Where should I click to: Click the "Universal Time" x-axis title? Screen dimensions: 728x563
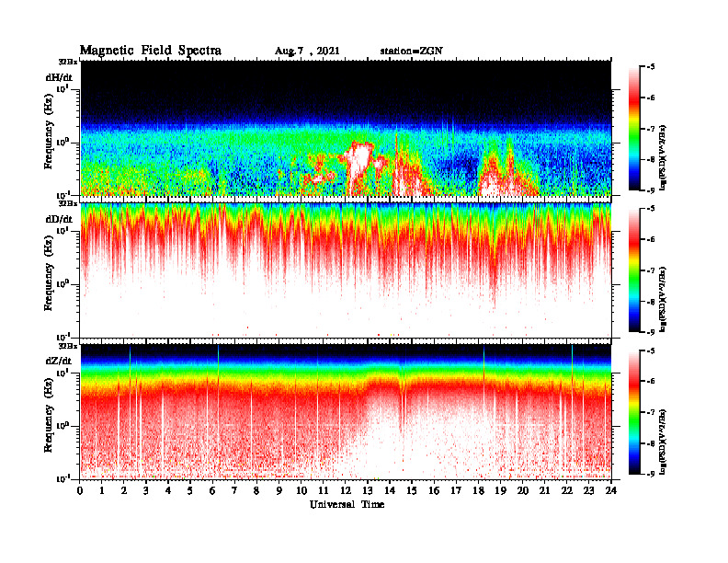pos(347,504)
